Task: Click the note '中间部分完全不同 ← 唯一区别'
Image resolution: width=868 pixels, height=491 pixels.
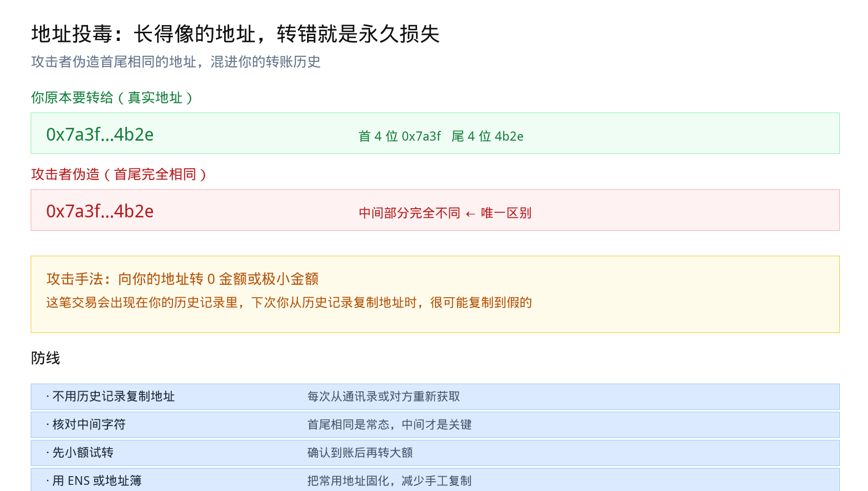Action: 445,213
